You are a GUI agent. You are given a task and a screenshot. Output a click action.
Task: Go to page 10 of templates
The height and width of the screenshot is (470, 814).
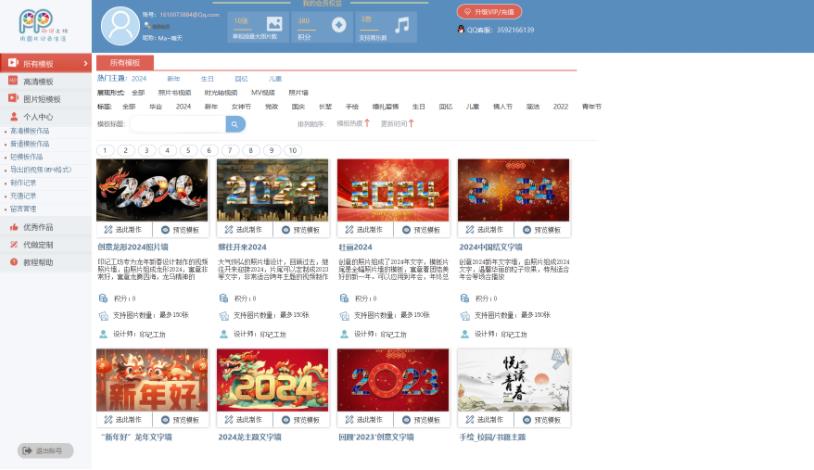tap(293, 150)
